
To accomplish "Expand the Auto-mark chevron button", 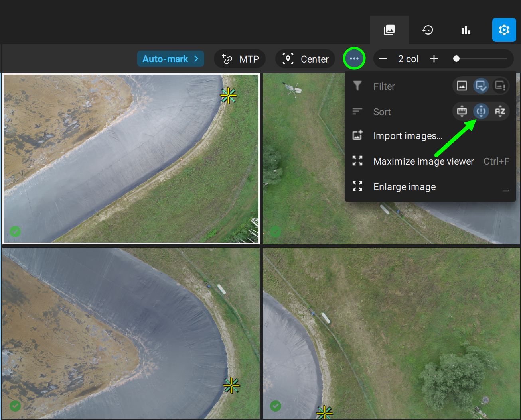I will (x=171, y=59).
